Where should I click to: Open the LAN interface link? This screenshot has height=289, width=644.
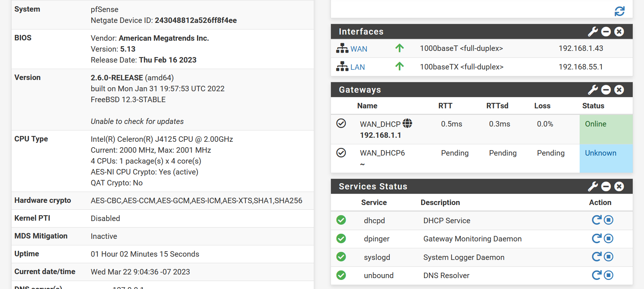tap(357, 67)
